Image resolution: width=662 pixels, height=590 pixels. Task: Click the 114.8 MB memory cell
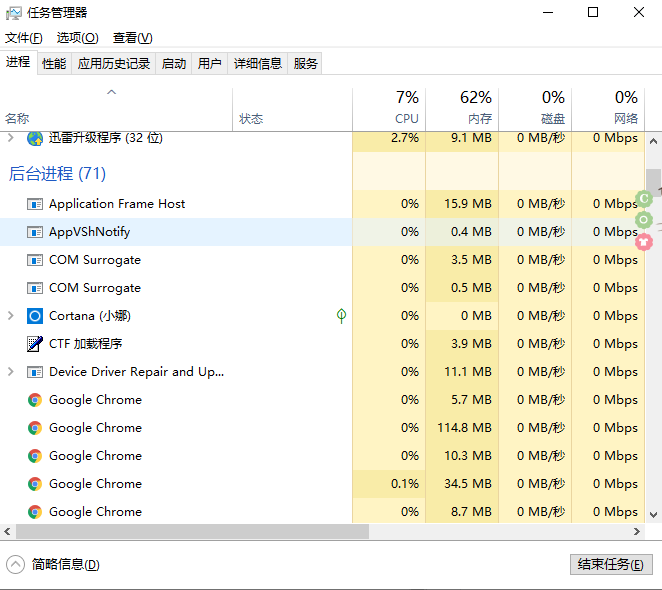[462, 428]
